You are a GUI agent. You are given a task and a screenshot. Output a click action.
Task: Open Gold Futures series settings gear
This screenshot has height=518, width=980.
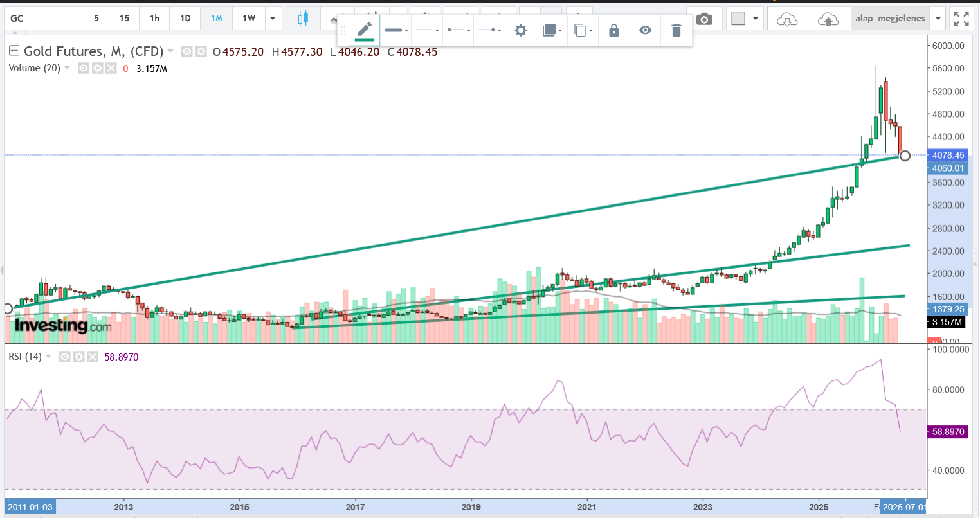[x=201, y=51]
